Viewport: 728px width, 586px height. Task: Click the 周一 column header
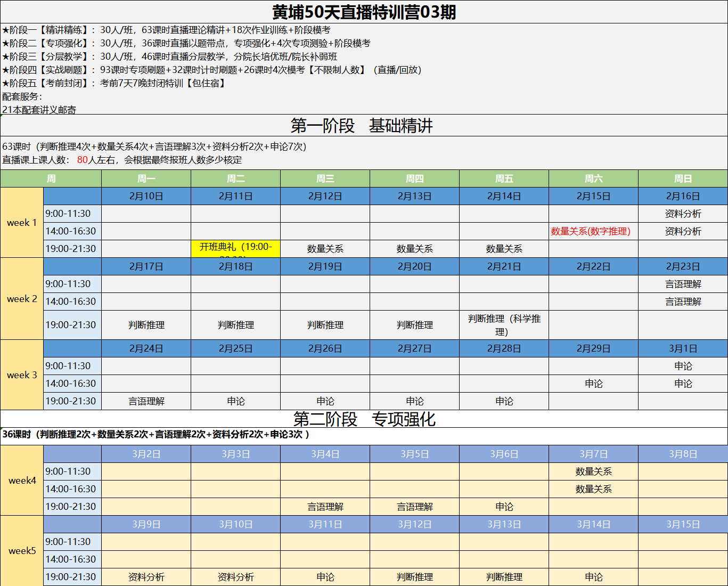pyautogui.click(x=146, y=178)
